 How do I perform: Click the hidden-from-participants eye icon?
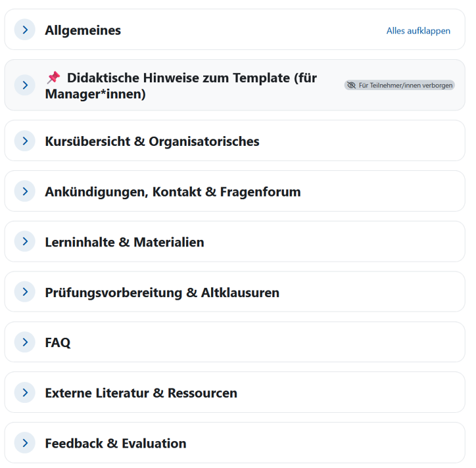(x=351, y=85)
